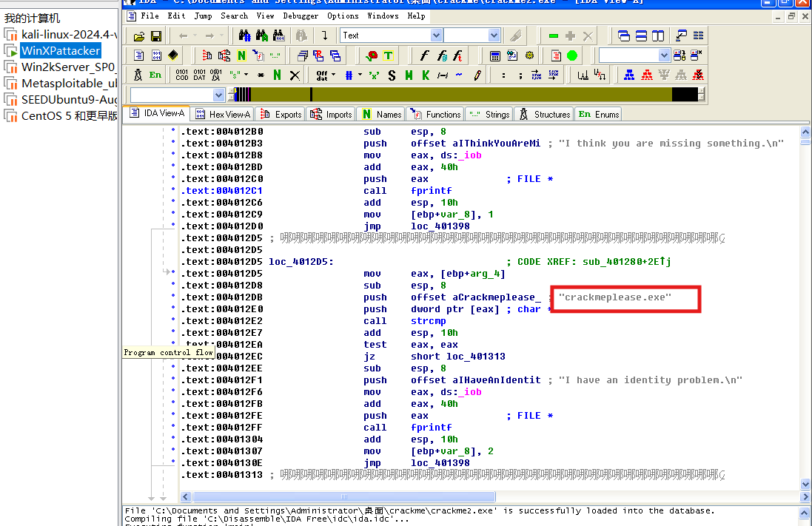
Task: Click the aCrackmeplease_ offset operand
Action: click(x=497, y=297)
